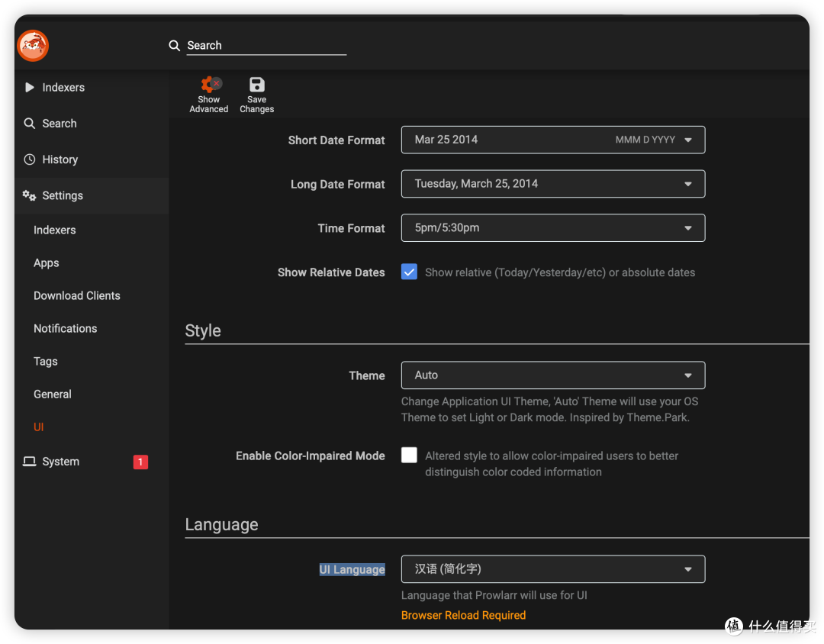Click the Show Advanced gear icon
Image resolution: width=824 pixels, height=644 pixels.
[210, 84]
